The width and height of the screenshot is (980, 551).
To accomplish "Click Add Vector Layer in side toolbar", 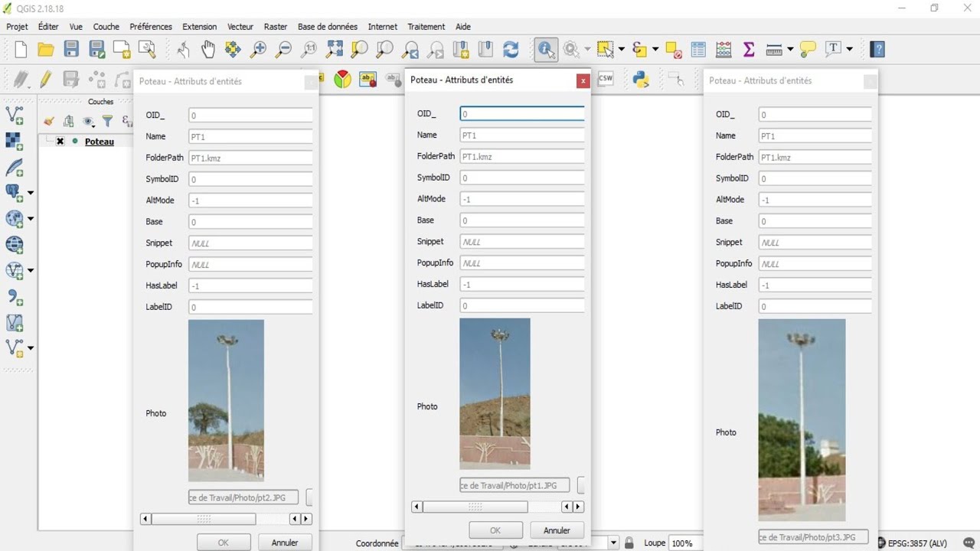I will pyautogui.click(x=15, y=115).
